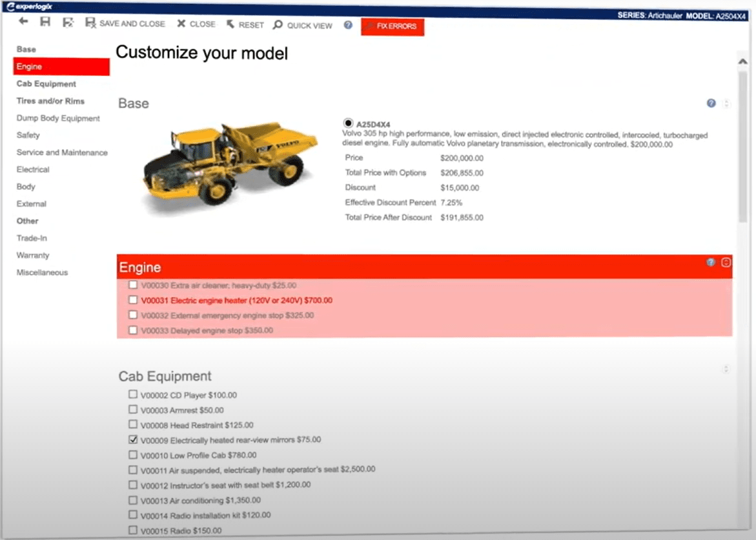Click the Fix Errors button

[392, 27]
